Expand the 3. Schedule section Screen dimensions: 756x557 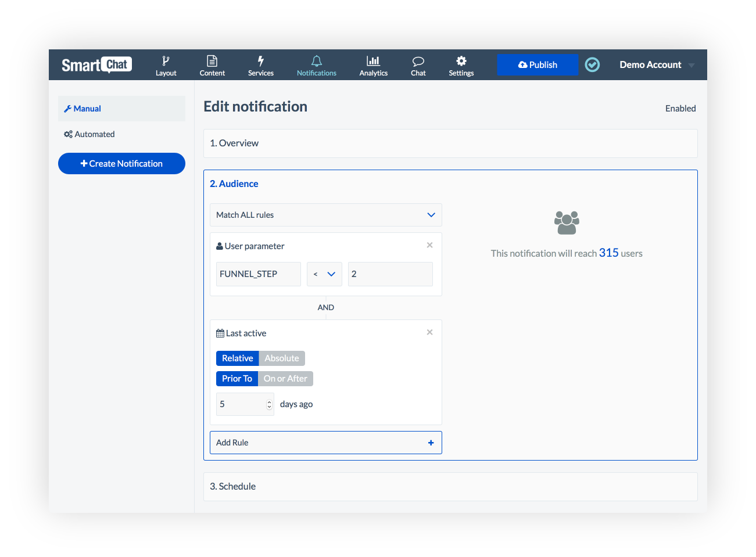click(x=450, y=487)
